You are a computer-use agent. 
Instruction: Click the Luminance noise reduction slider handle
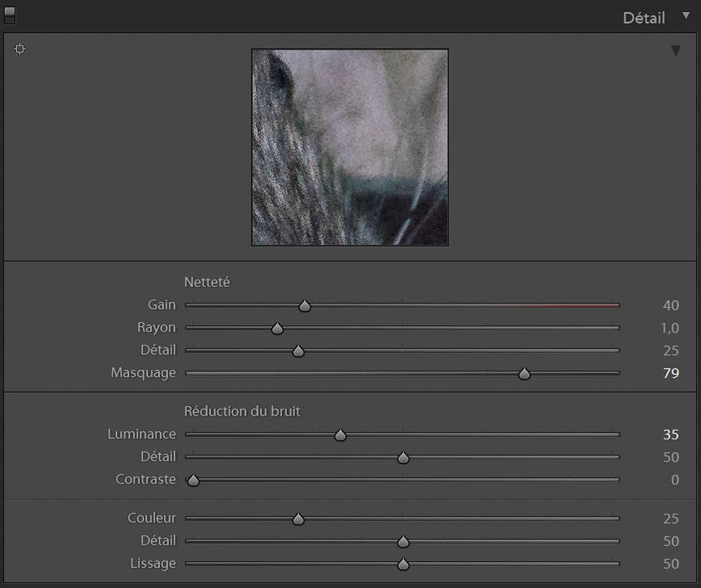pos(340,435)
